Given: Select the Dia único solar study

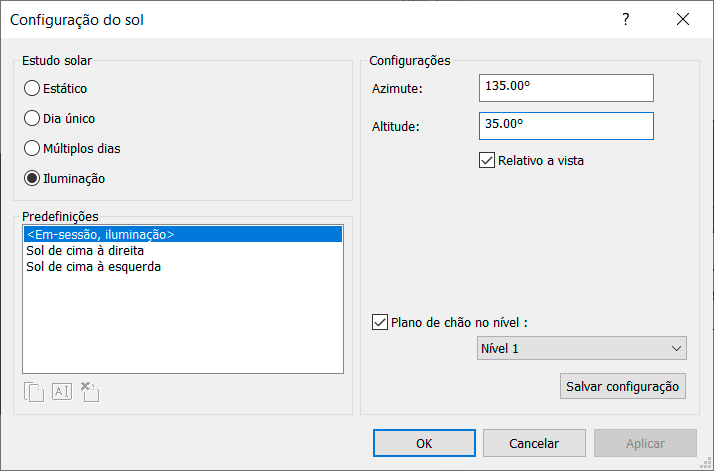Looking at the screenshot, I should pyautogui.click(x=32, y=118).
